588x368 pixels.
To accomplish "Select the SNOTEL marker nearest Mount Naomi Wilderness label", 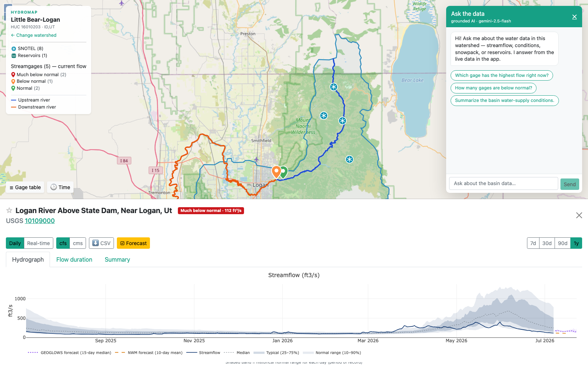I will pos(323,116).
